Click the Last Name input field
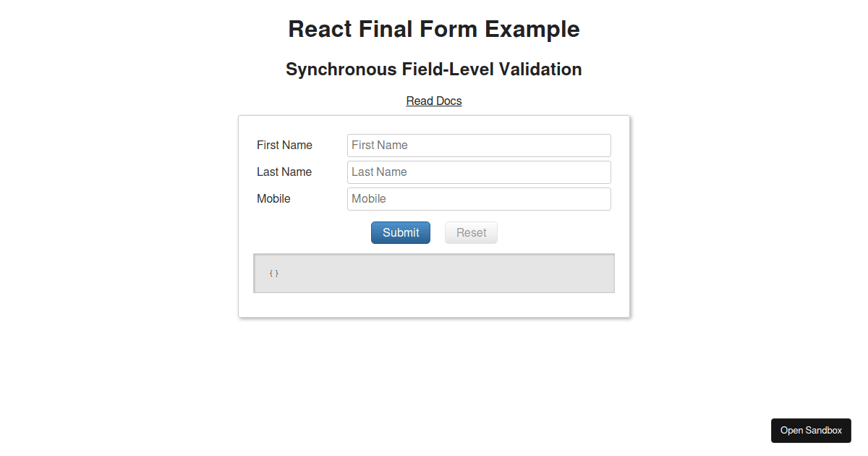Viewport: 868px width, 456px height. (478, 172)
